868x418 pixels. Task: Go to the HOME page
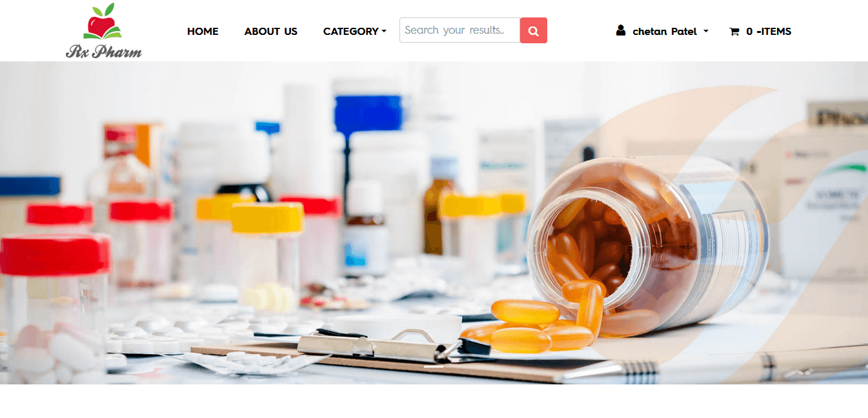[203, 31]
